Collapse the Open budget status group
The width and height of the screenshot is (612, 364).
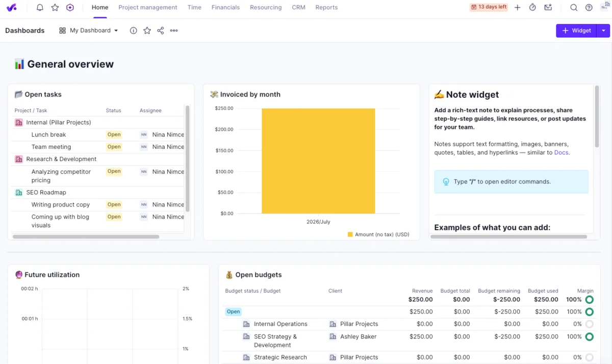click(234, 311)
